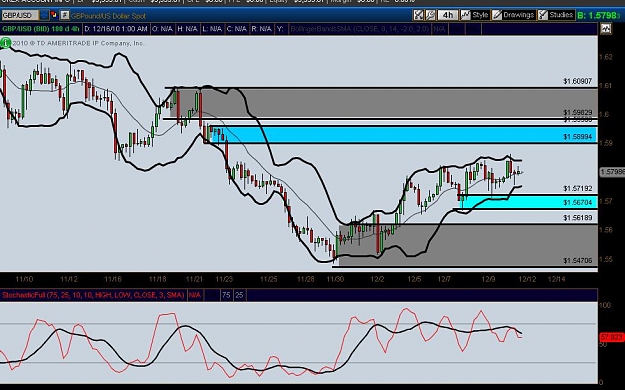Click the red 57.923 stochastic value tag
The height and width of the screenshot is (390, 625).
[612, 337]
